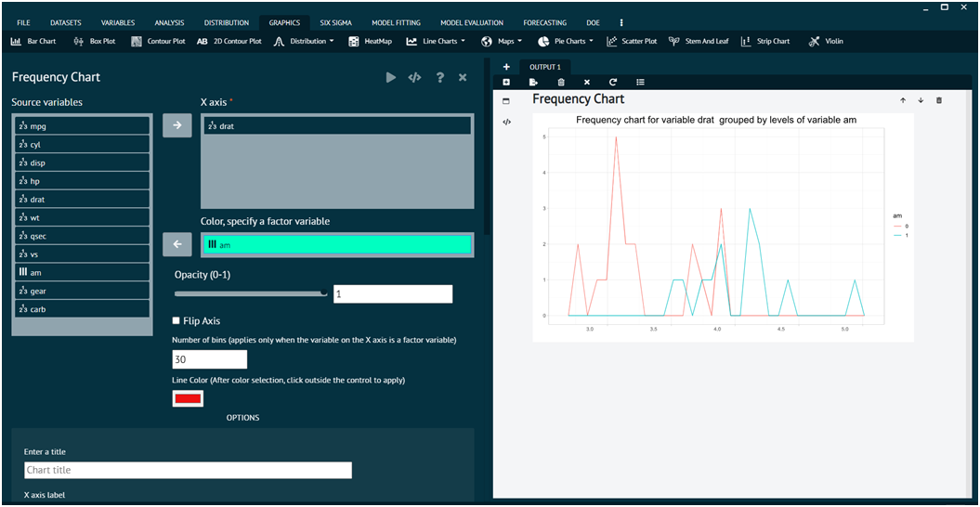
Task: Close the Frequency Chart dialog panel
Action: 463,77
